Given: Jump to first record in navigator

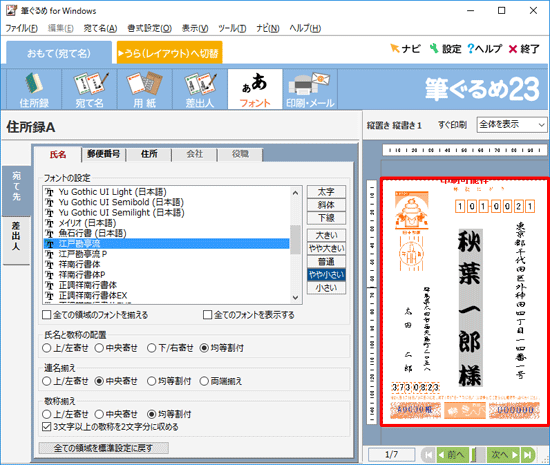Looking at the screenshot, I should point(428,455).
